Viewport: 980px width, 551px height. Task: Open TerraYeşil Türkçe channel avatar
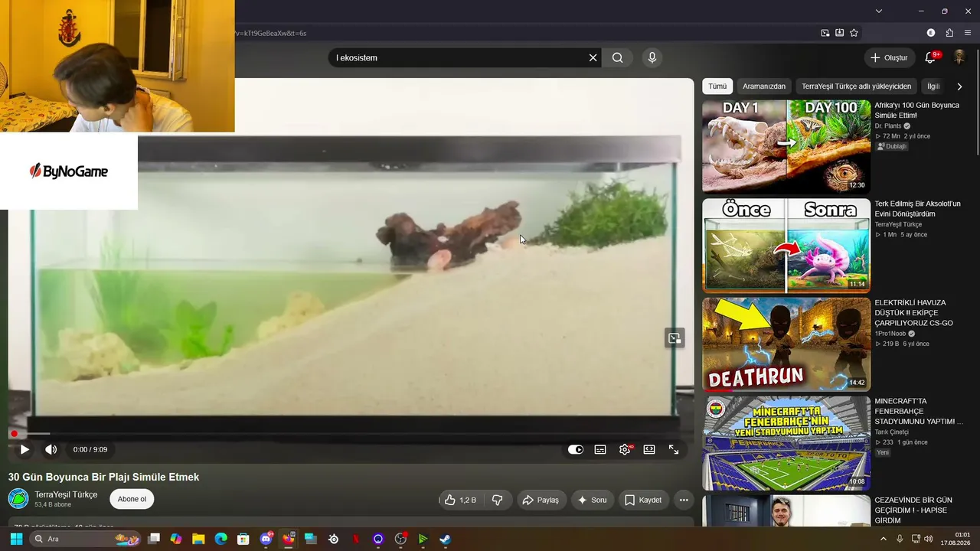(18, 499)
